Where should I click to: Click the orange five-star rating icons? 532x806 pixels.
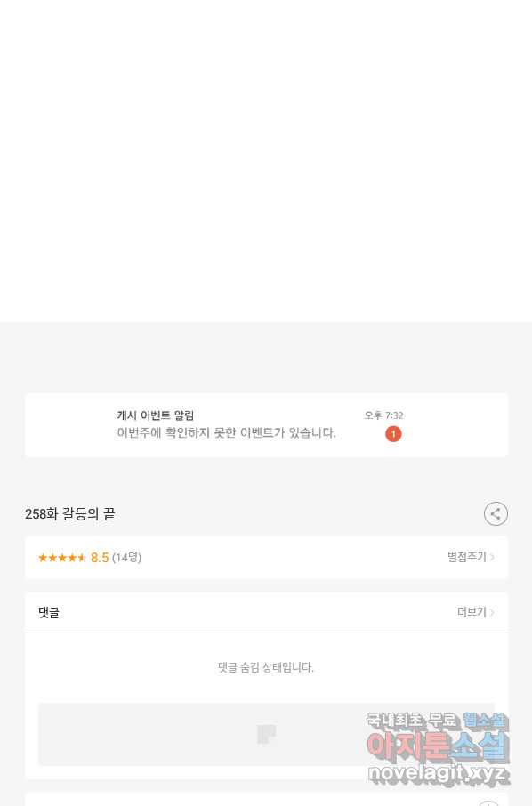[x=61, y=558]
